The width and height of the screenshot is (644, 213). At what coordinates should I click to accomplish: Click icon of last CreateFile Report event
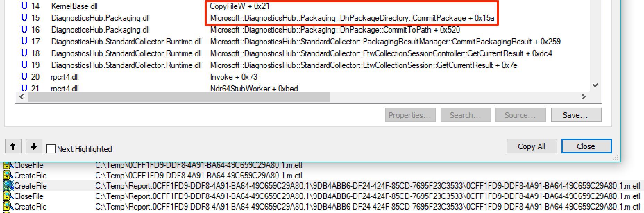[x=8, y=207]
